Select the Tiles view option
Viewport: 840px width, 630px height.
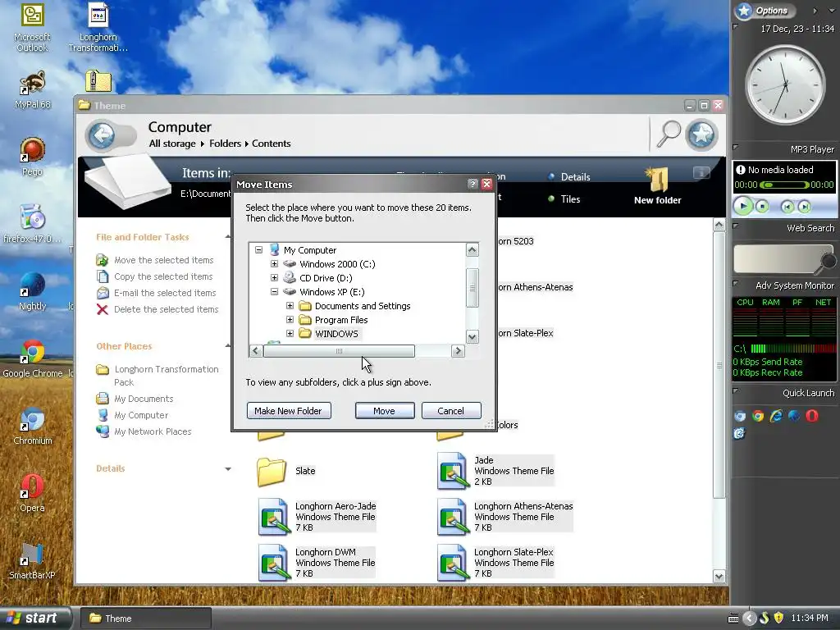[x=570, y=199]
